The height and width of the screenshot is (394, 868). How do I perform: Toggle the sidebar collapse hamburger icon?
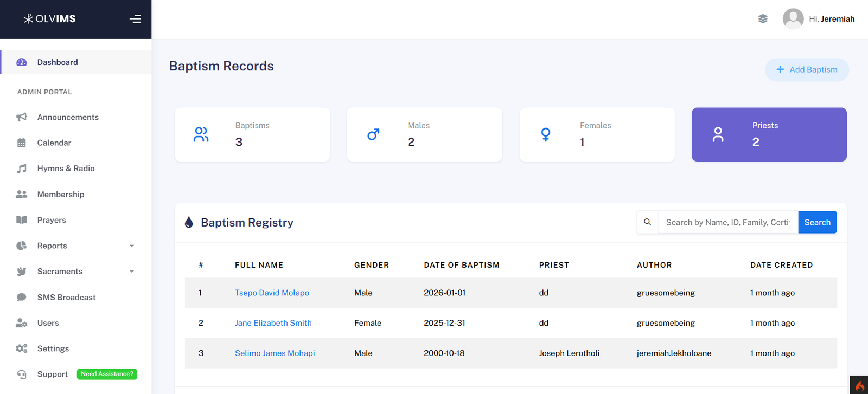(135, 19)
